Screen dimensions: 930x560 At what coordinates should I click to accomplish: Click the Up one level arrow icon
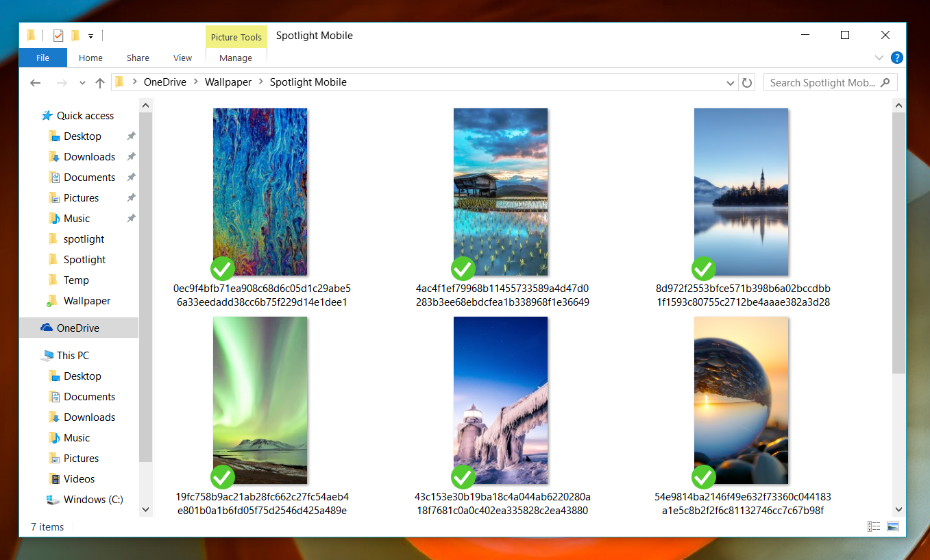(x=99, y=82)
